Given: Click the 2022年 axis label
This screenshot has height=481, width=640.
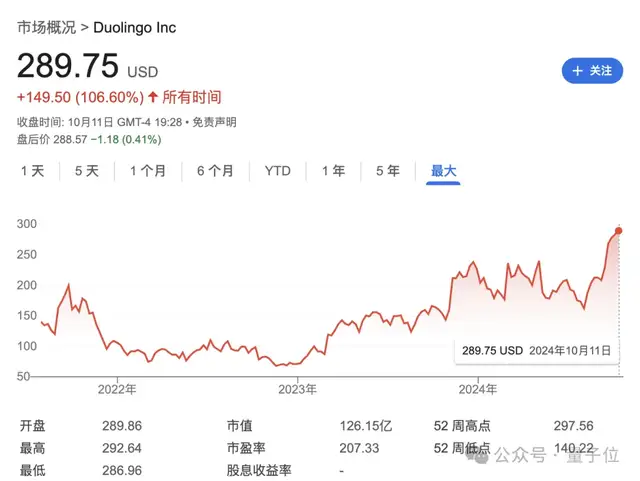Looking at the screenshot, I should 116,388.
